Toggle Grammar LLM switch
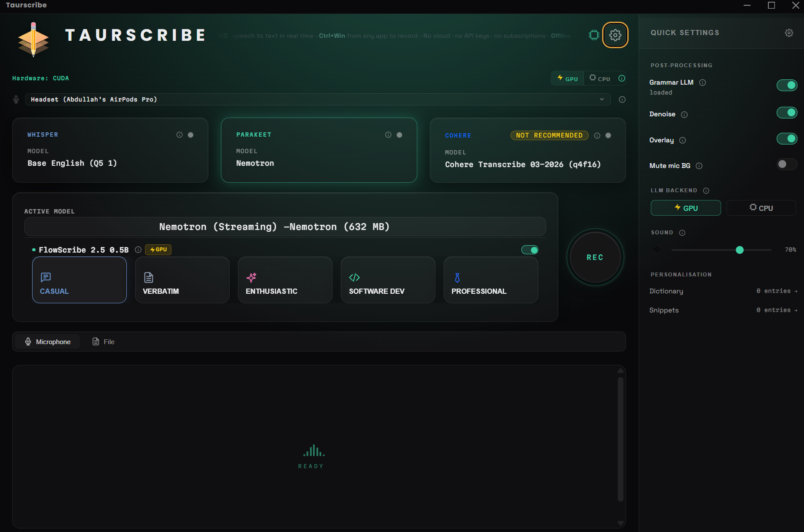Image resolution: width=804 pixels, height=532 pixels. click(787, 85)
